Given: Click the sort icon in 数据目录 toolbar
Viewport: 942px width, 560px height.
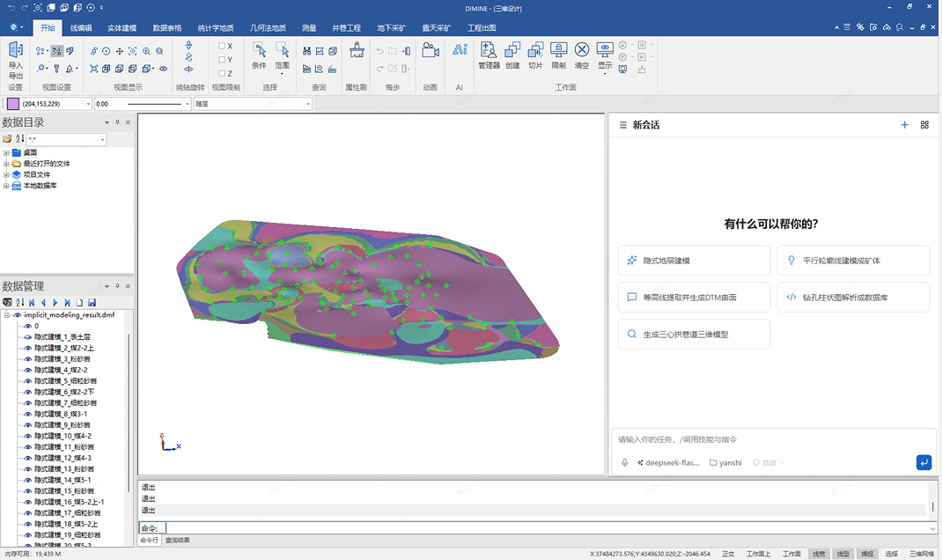Looking at the screenshot, I should tap(20, 139).
